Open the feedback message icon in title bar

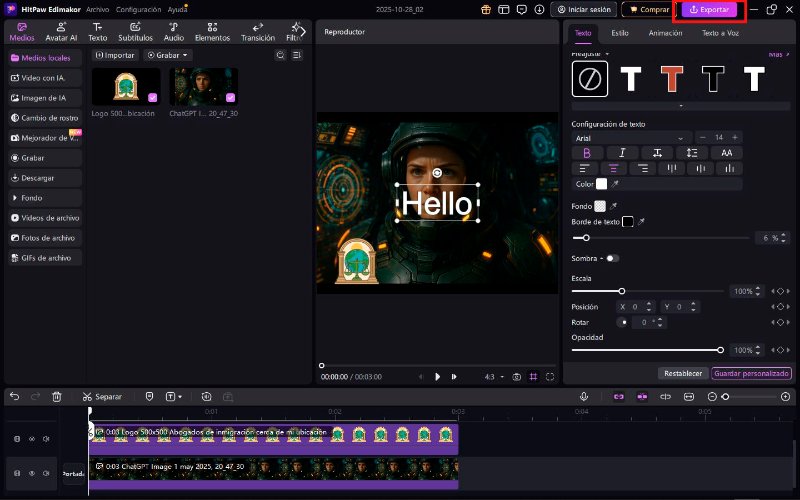pyautogui.click(x=521, y=9)
